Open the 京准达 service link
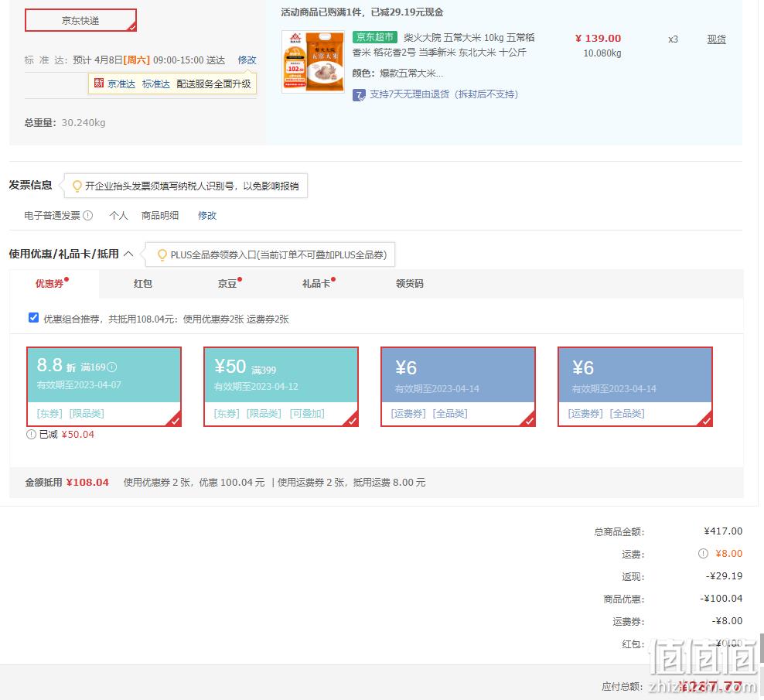 (x=121, y=84)
